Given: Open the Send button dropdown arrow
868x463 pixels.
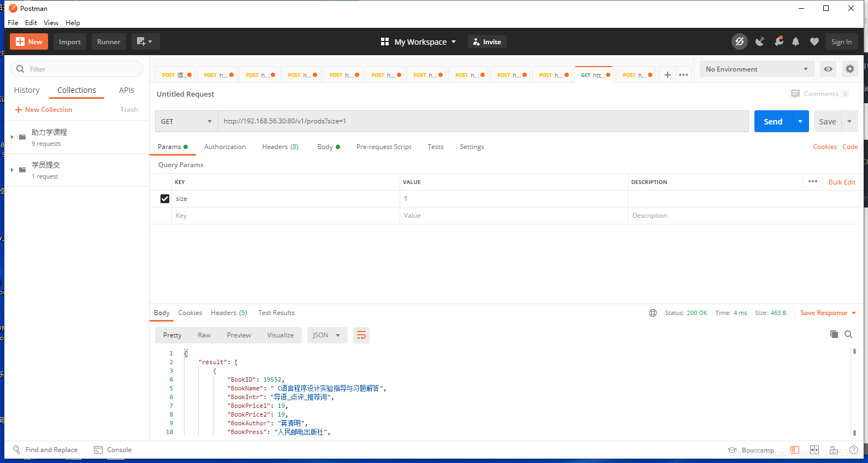Looking at the screenshot, I should 800,121.
